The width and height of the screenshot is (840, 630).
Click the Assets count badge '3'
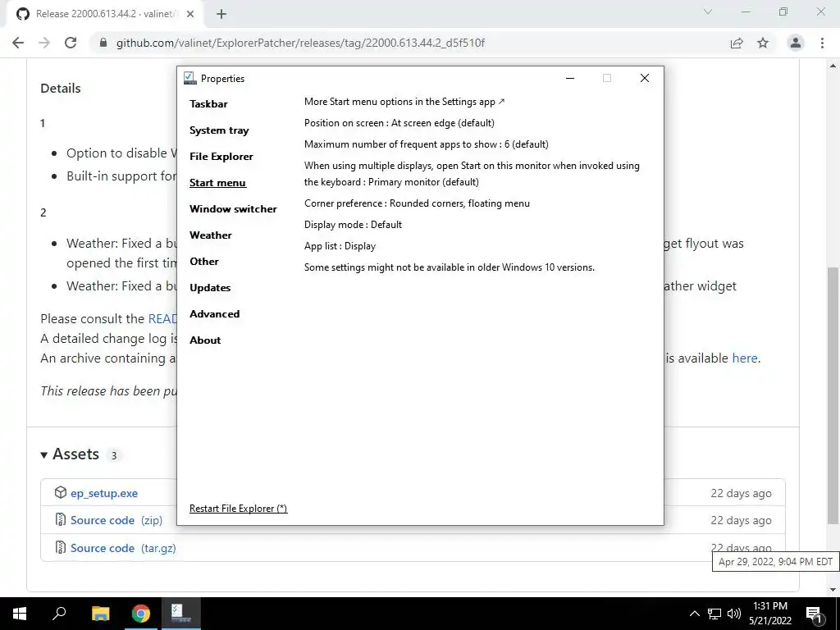(x=113, y=455)
